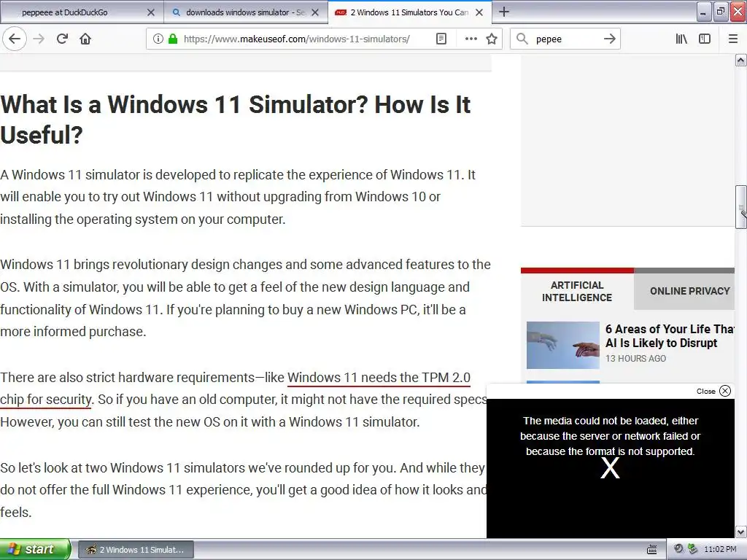Screen dimensions: 747x560
Task: Submit the pepee search with arrow
Action: tap(609, 39)
